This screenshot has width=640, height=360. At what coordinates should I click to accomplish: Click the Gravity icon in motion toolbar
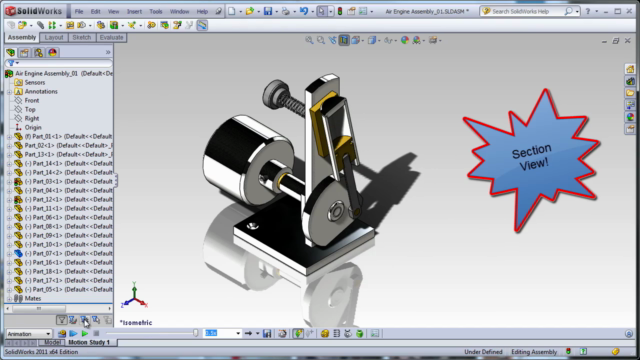pyautogui.click(x=360, y=334)
